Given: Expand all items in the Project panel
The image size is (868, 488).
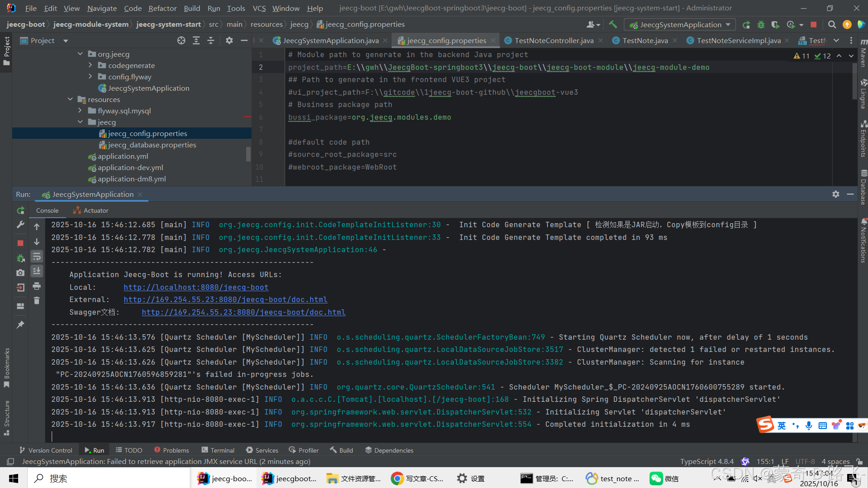Looking at the screenshot, I should [196, 40].
